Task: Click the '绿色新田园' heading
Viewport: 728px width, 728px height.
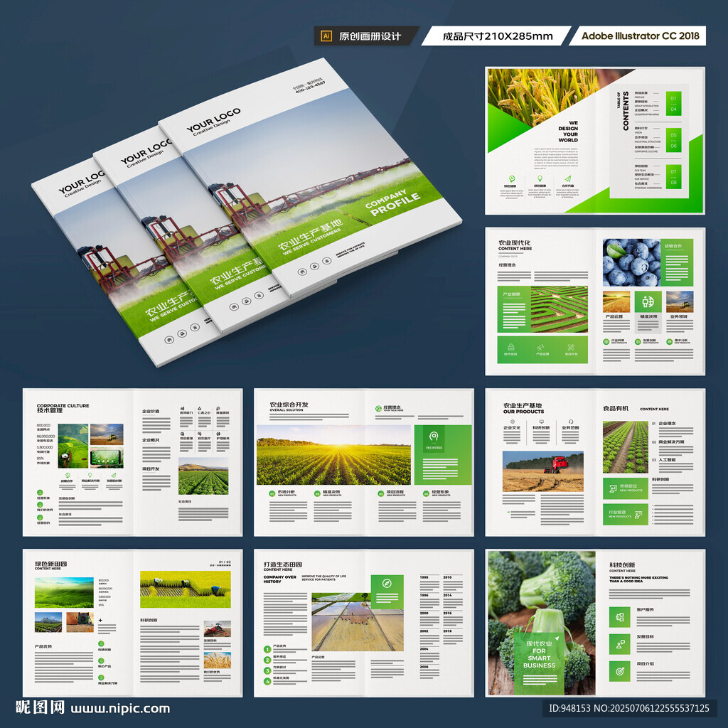Action: click(x=50, y=563)
